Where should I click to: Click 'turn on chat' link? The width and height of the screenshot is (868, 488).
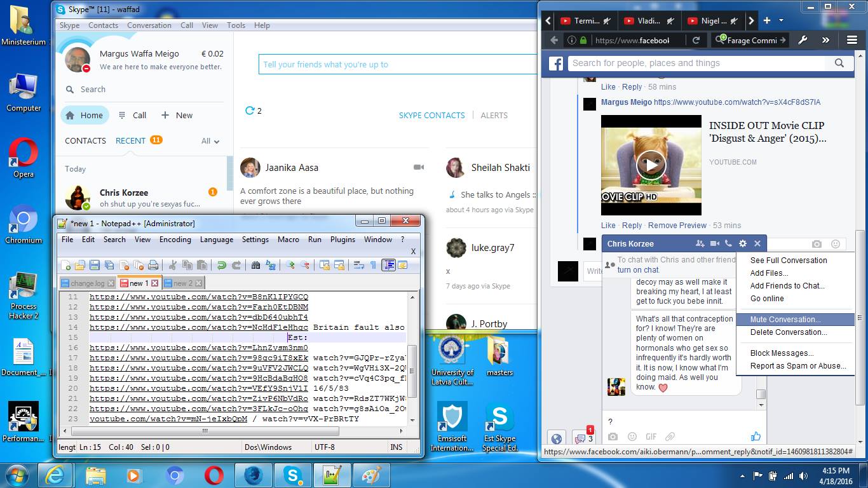pyautogui.click(x=638, y=270)
